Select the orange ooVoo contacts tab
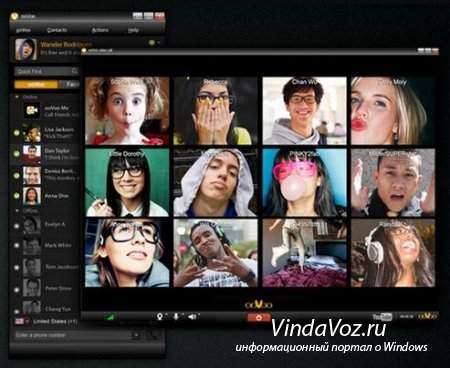The width and height of the screenshot is (450, 368). [36, 85]
